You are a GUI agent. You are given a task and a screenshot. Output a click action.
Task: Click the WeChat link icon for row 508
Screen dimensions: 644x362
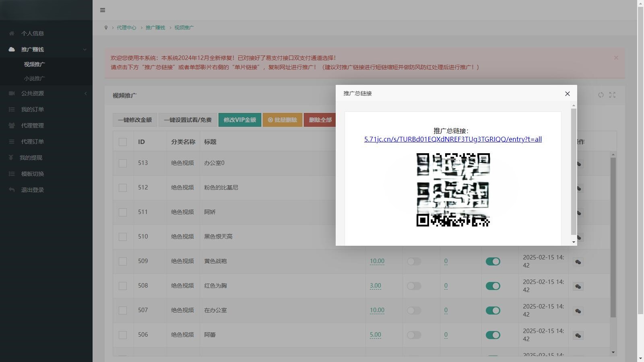578,287
